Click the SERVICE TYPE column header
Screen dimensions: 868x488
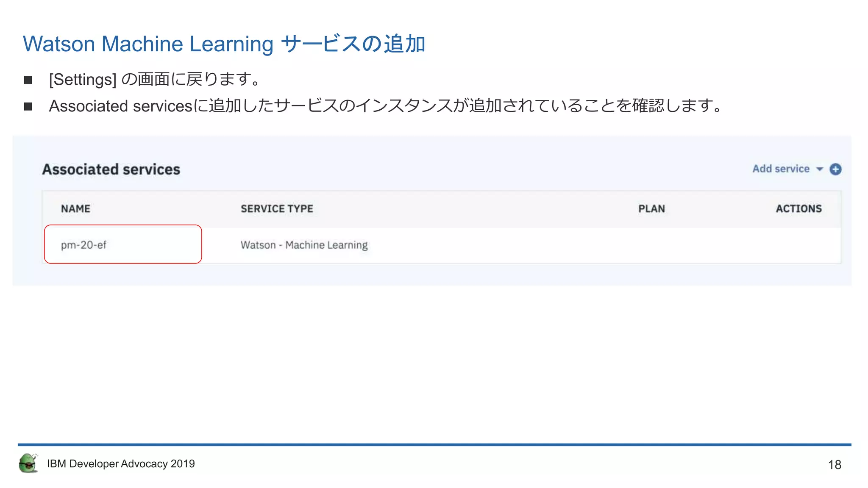[x=277, y=209]
